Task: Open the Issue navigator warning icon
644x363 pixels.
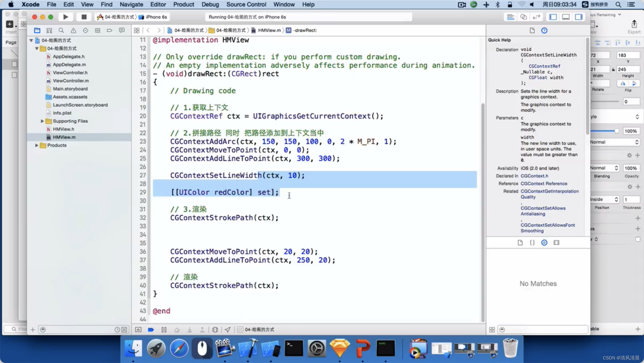Action: [73, 30]
